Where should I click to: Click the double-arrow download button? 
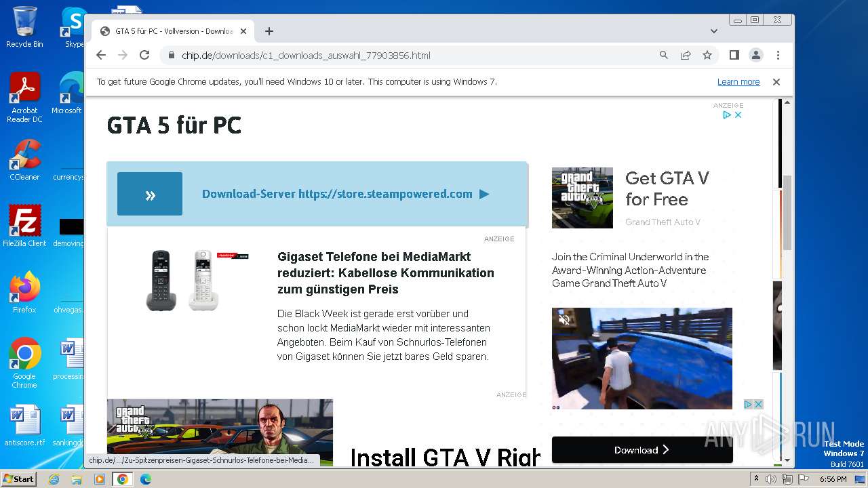point(150,194)
